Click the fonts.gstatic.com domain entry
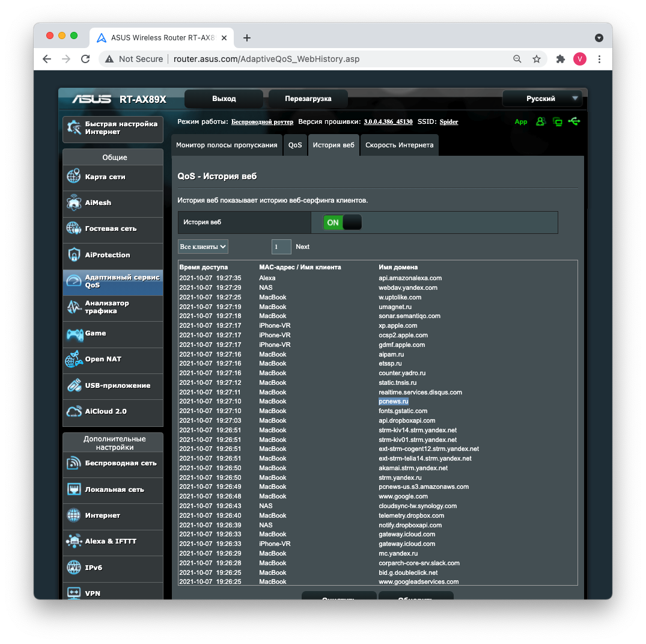 click(x=403, y=411)
